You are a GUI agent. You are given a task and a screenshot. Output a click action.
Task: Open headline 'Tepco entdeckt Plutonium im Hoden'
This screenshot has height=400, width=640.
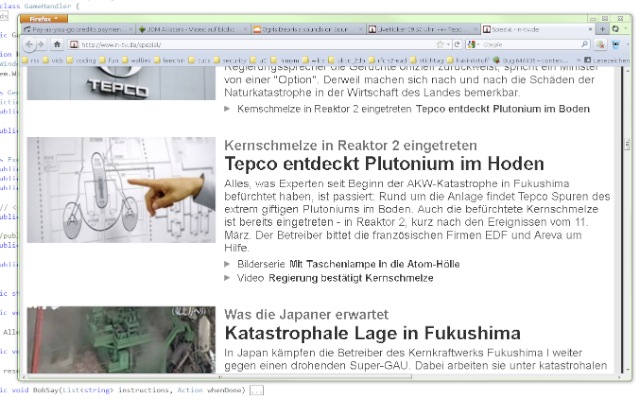[x=384, y=163]
